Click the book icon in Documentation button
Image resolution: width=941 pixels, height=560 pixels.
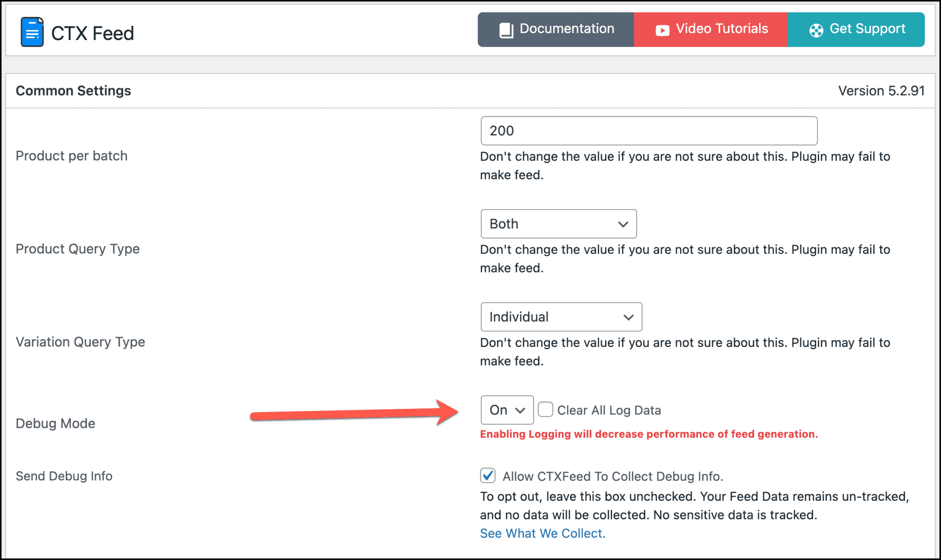505,29
